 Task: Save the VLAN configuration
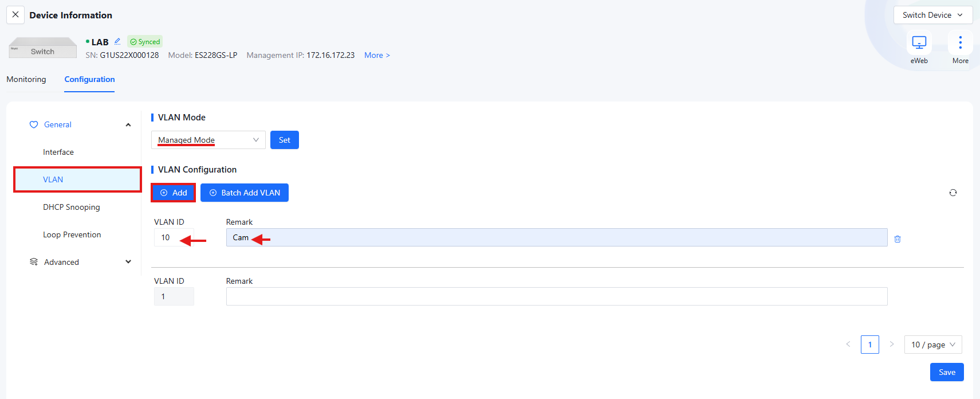coord(946,372)
